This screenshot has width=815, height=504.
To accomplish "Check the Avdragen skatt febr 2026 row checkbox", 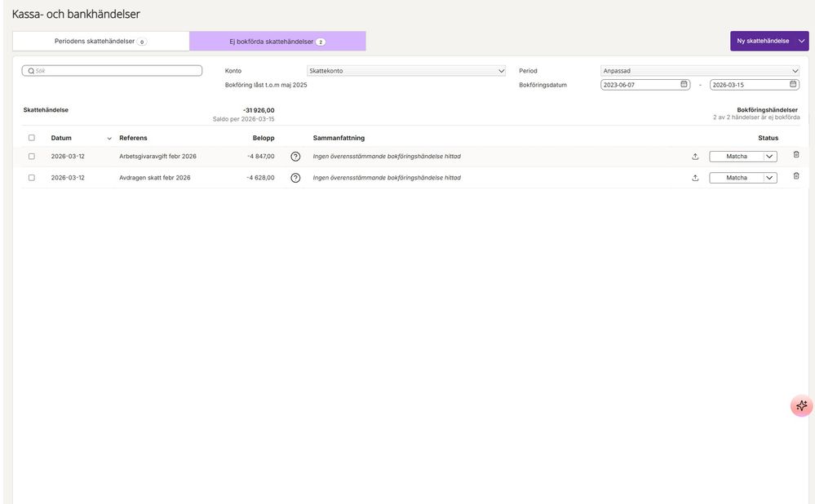I will pyautogui.click(x=32, y=178).
